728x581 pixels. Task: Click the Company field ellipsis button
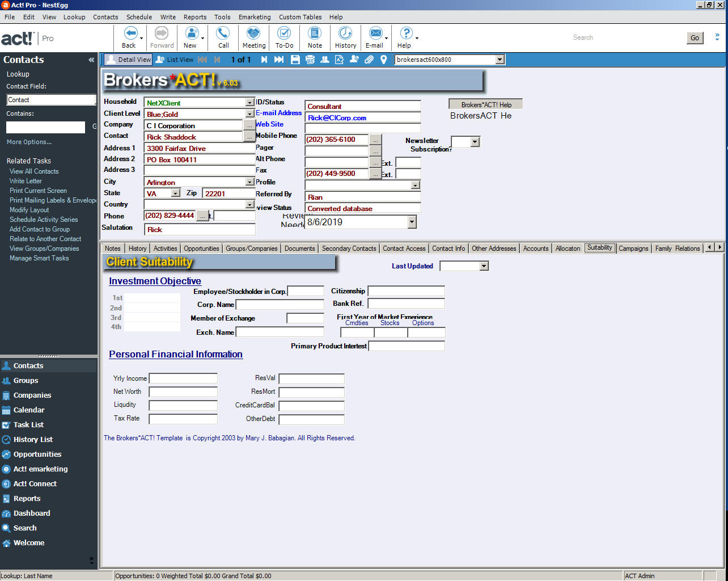[249, 125]
